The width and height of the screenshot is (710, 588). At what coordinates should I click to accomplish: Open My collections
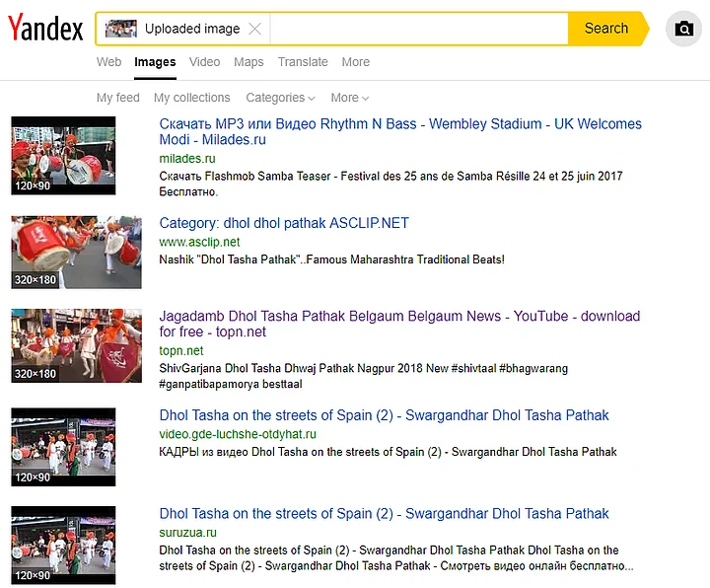[192, 98]
